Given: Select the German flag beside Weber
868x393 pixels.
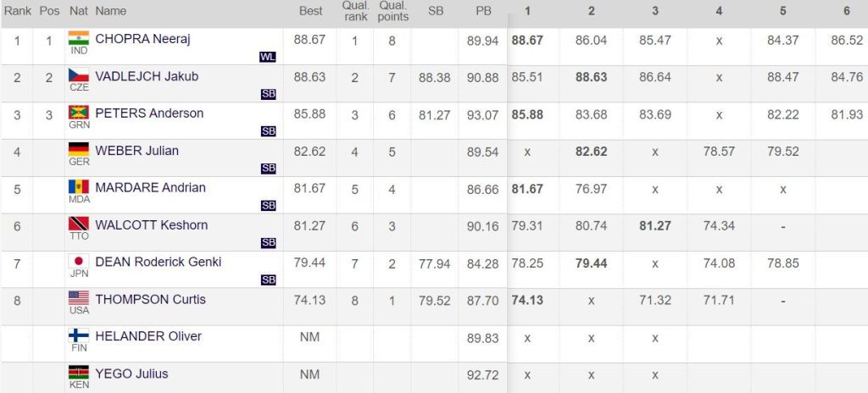Looking at the screenshot, I should pos(79,149).
